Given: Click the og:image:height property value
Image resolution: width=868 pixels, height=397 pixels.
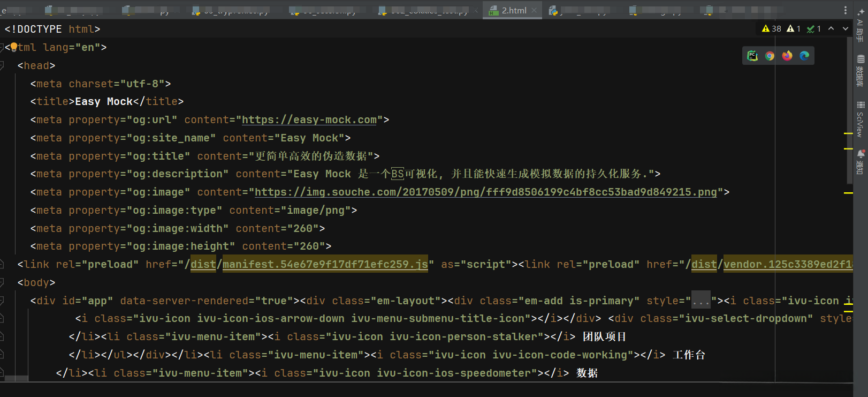Looking at the screenshot, I should tap(181, 246).
